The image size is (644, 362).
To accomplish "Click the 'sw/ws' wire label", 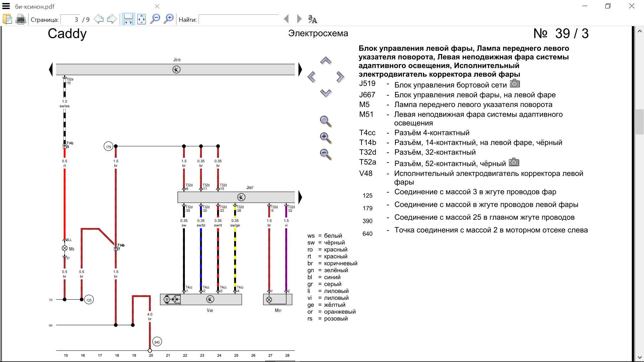I will click(x=65, y=106).
